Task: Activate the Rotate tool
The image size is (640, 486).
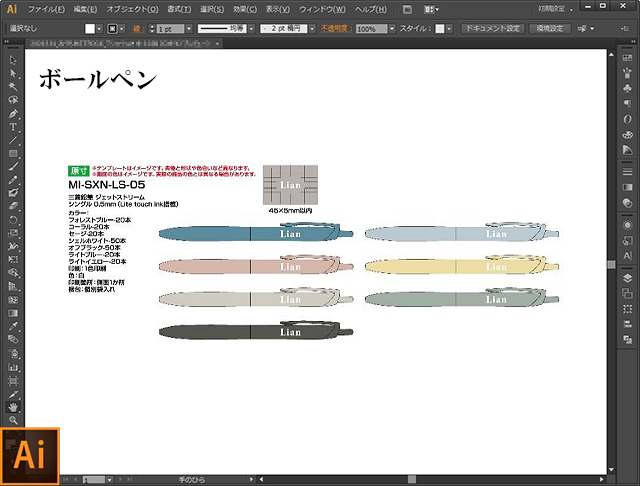Action: (13, 220)
